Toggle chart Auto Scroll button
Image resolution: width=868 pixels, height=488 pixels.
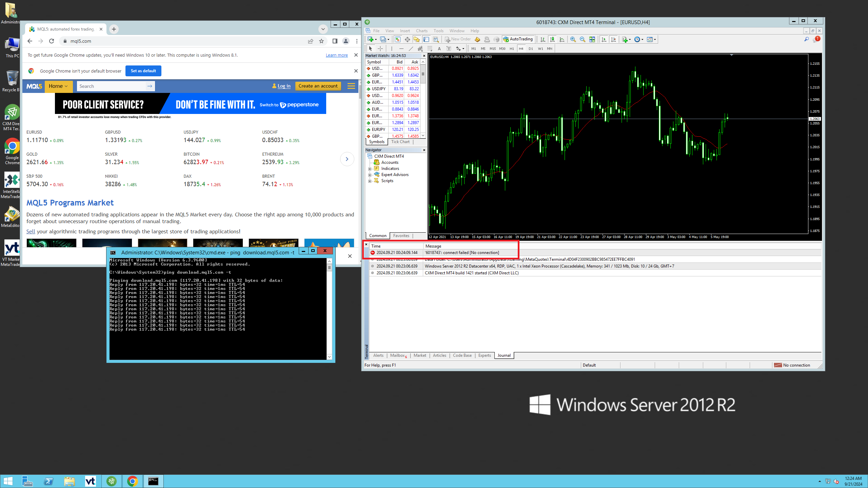tap(604, 39)
